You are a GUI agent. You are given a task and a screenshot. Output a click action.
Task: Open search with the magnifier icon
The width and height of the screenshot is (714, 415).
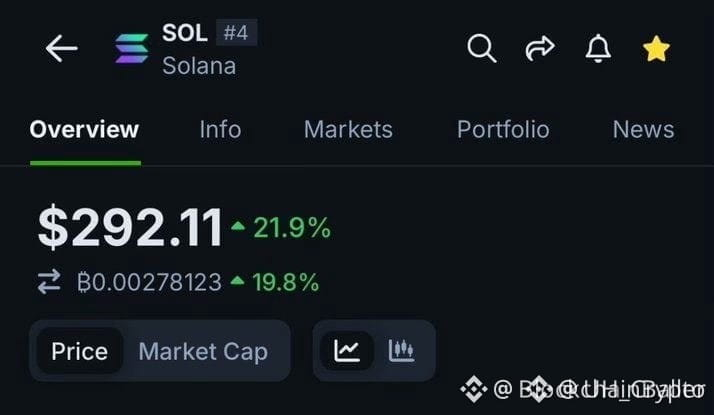[482, 48]
